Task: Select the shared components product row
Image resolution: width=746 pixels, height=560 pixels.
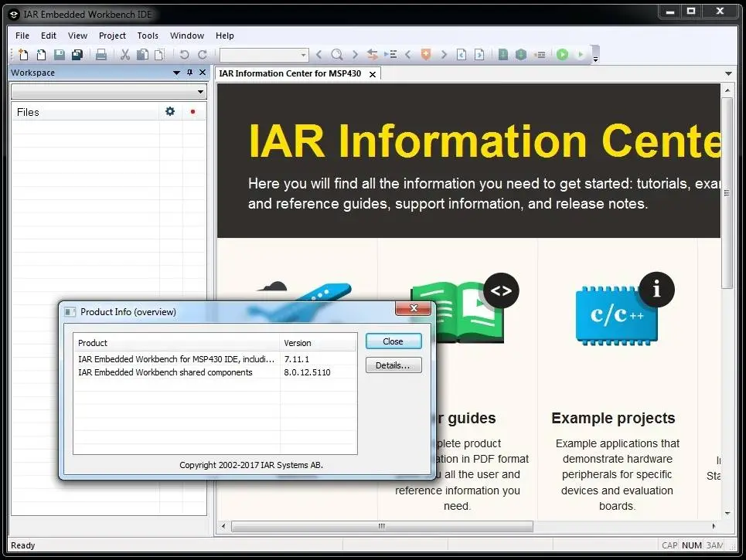Action: [215, 372]
